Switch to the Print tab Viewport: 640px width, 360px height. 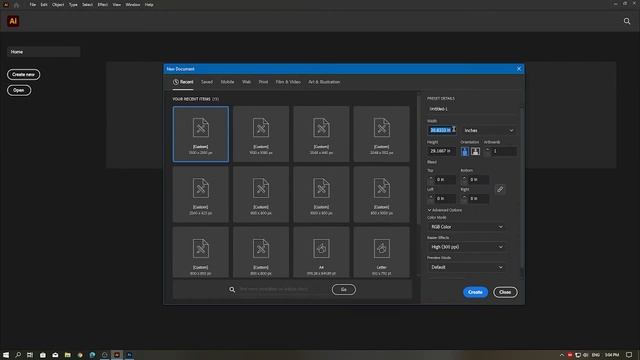pyautogui.click(x=263, y=82)
